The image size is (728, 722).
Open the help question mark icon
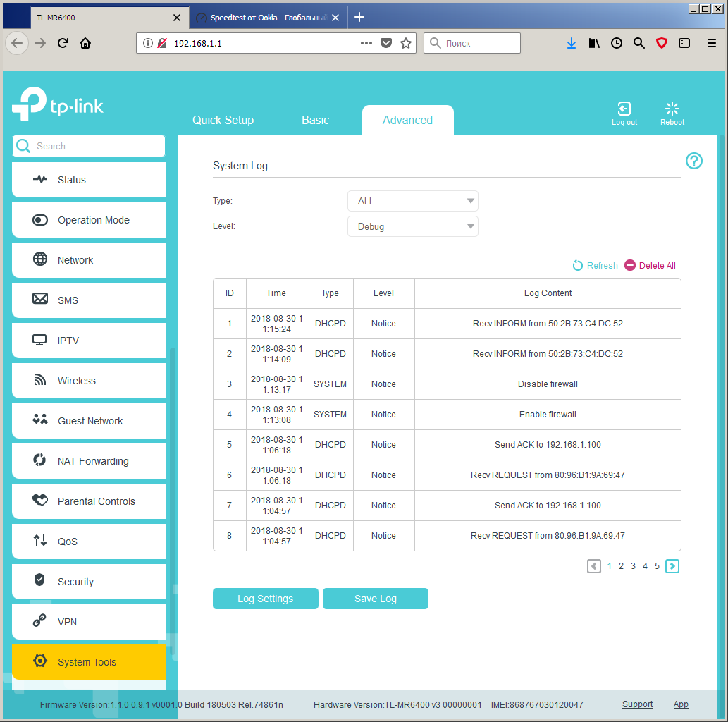tap(693, 161)
